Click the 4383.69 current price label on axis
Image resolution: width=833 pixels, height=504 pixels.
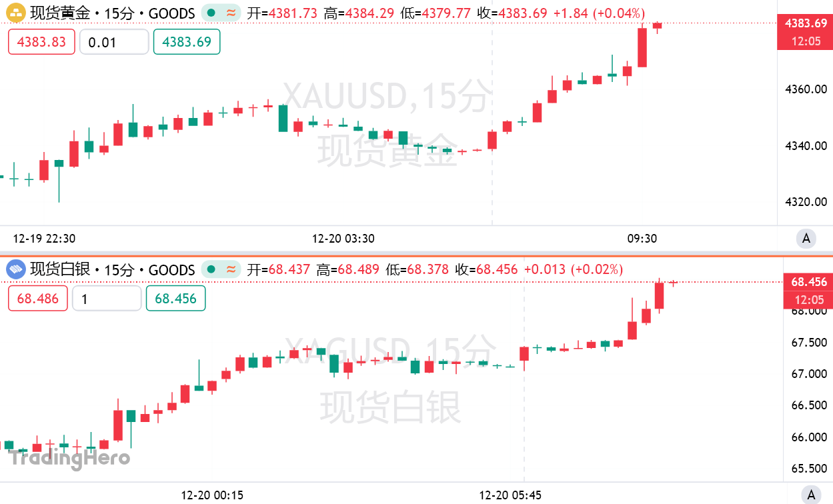click(805, 23)
